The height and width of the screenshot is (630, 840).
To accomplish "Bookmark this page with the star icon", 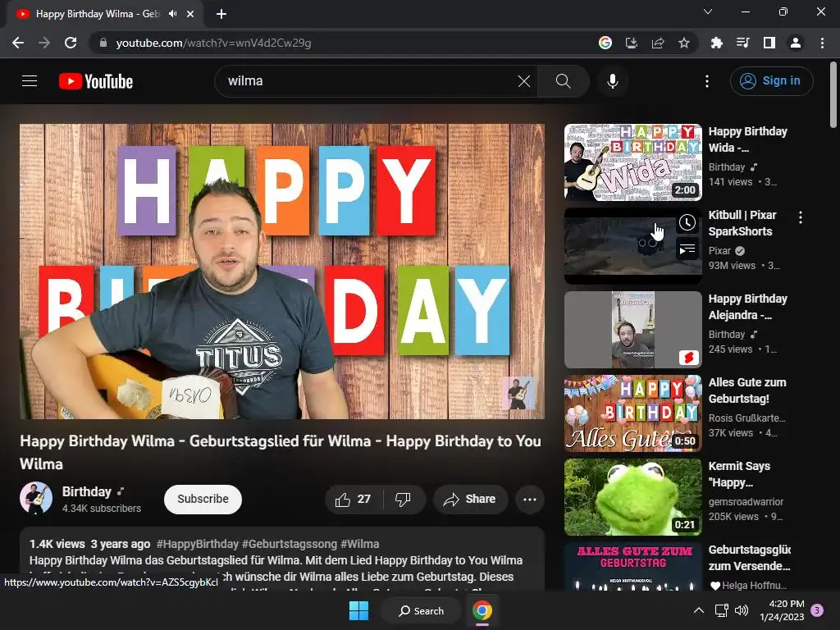I will (x=684, y=43).
